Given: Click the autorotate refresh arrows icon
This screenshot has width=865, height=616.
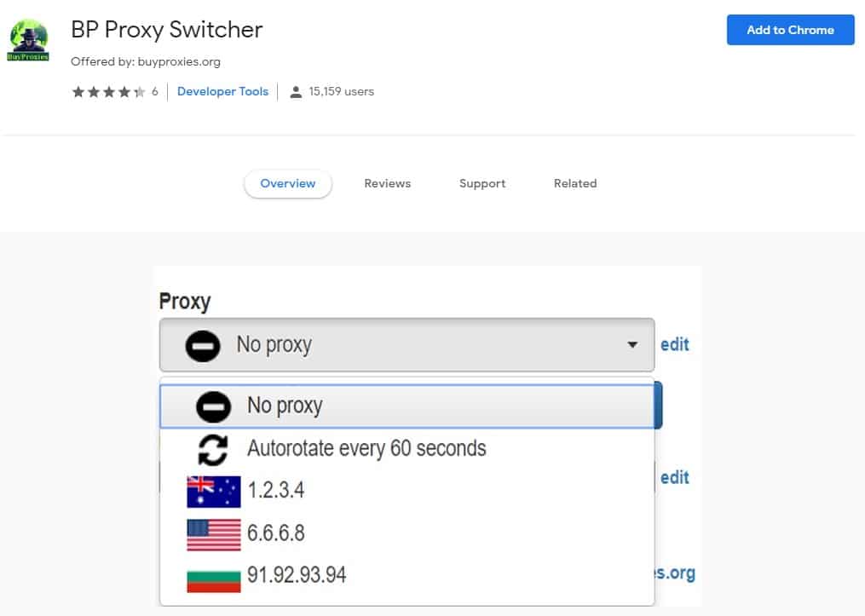Looking at the screenshot, I should tap(213, 450).
